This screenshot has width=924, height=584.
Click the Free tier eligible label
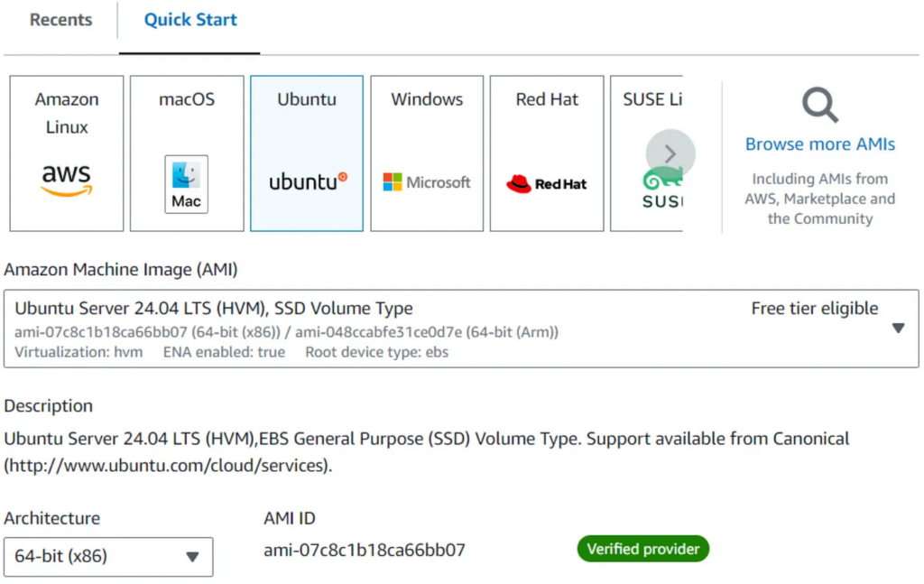814,309
